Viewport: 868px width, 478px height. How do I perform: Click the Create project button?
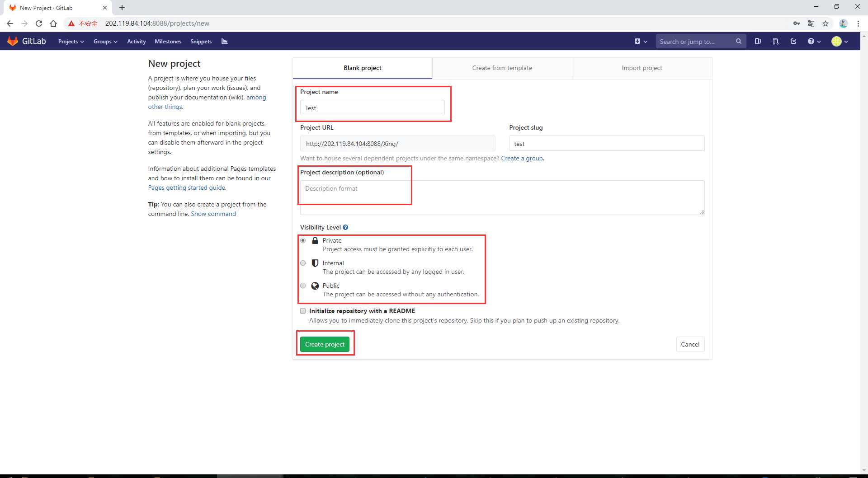[325, 345]
